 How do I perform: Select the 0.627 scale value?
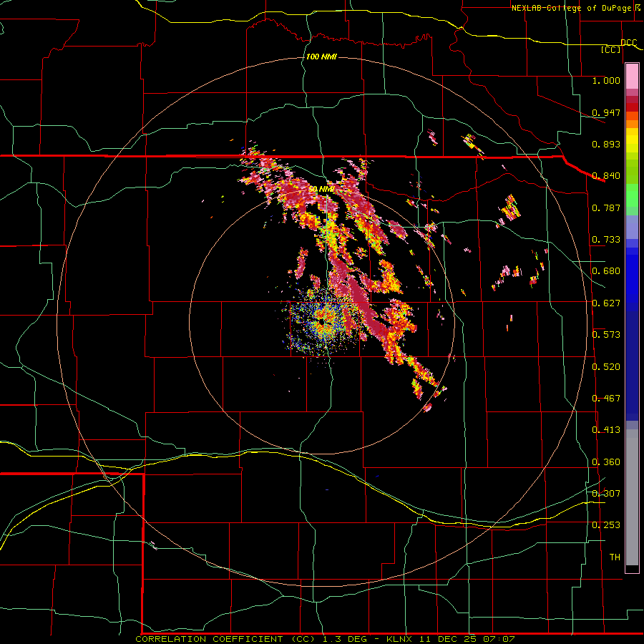606,303
